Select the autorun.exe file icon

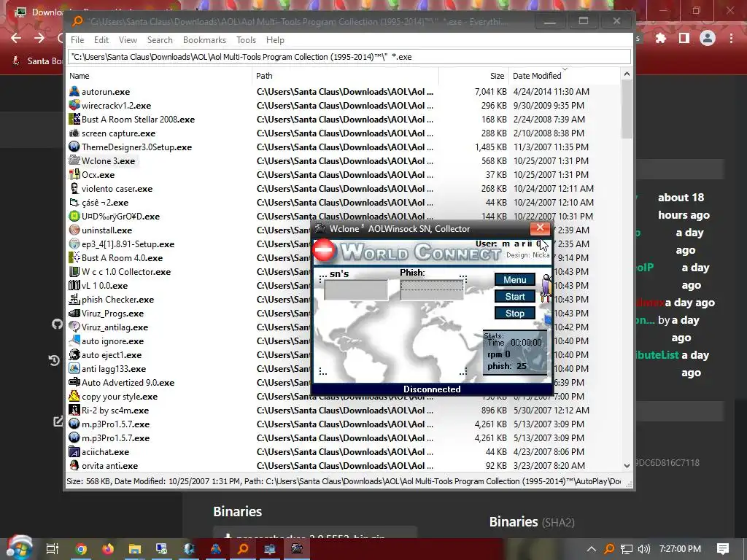74,91
